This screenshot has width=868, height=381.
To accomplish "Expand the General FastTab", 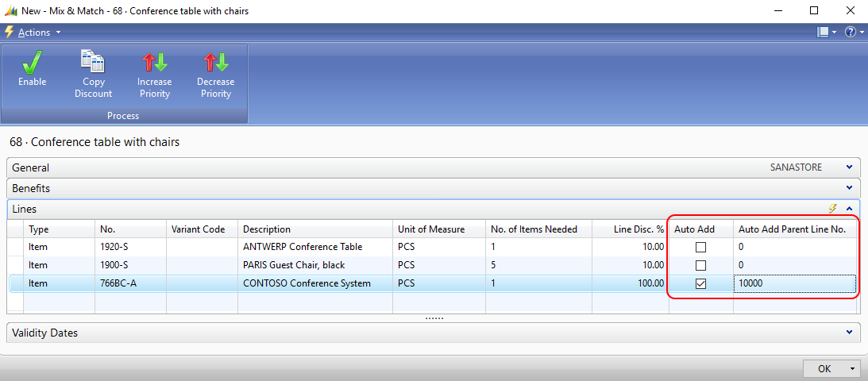I will click(849, 167).
